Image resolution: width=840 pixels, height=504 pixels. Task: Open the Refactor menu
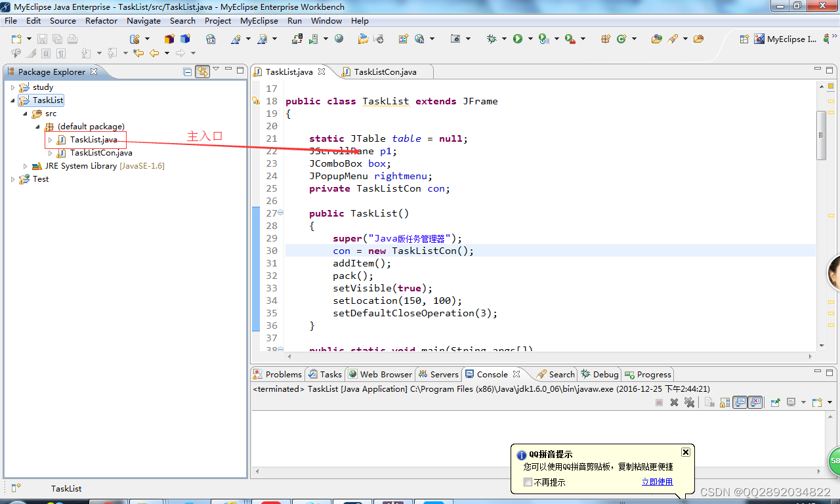coord(101,20)
